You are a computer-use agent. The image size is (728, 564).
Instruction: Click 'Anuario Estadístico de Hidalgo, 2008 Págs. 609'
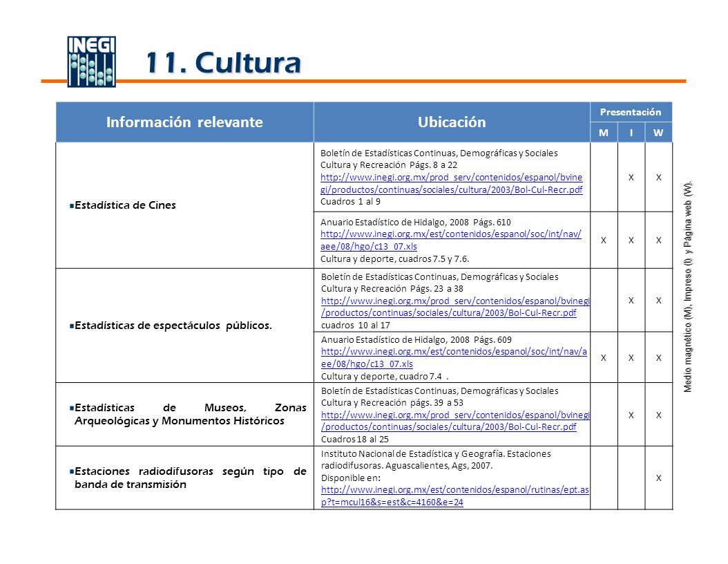point(416,339)
